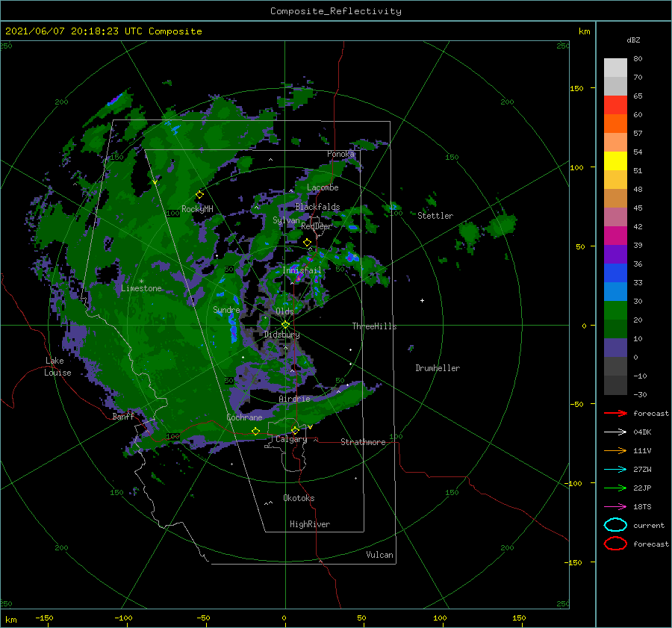The image size is (672, 628).
Task: Click the yellow diamond marker below RedDeer
Action: 308,243
